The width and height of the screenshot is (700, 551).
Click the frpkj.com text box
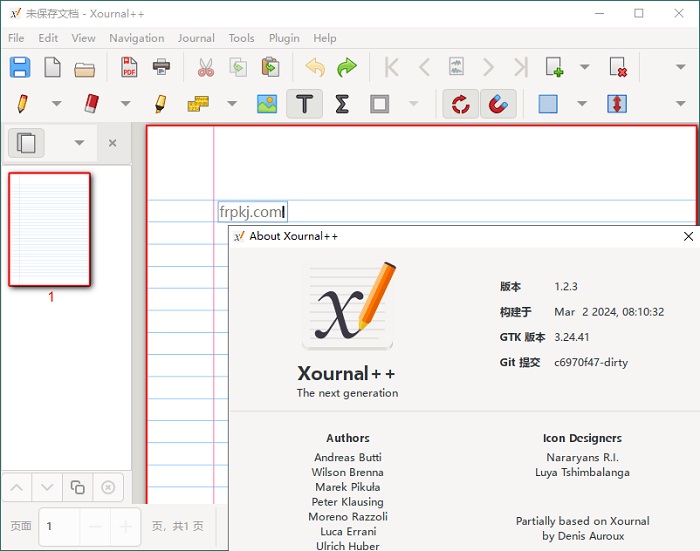pyautogui.click(x=253, y=212)
